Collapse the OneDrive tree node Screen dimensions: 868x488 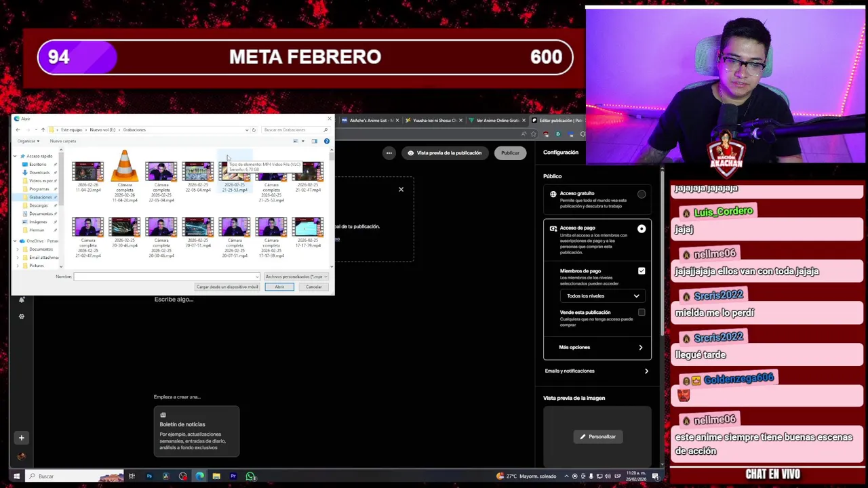pyautogui.click(x=15, y=241)
